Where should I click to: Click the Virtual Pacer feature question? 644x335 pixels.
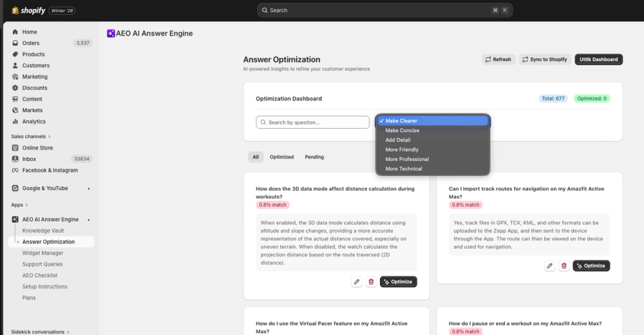pyautogui.click(x=332, y=327)
